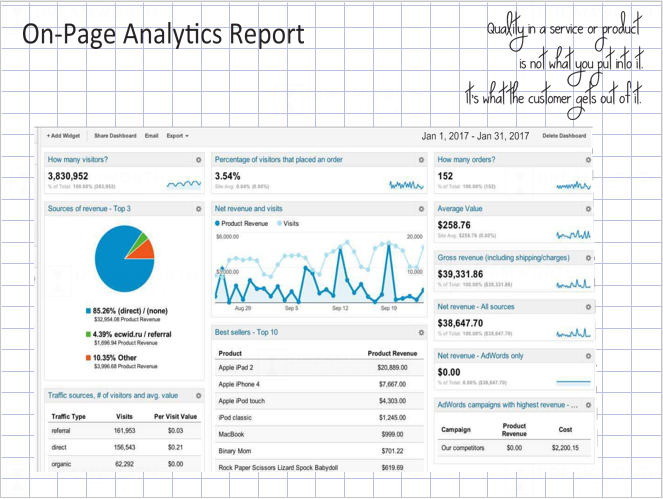Open gear for Percentage of visitors that placed an order

click(x=421, y=160)
